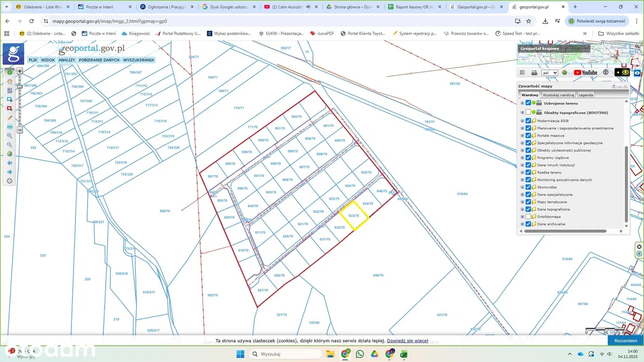This screenshot has height=362, width=644.
Task: Expand the Mapy tematyczne layer group
Action: click(522, 202)
